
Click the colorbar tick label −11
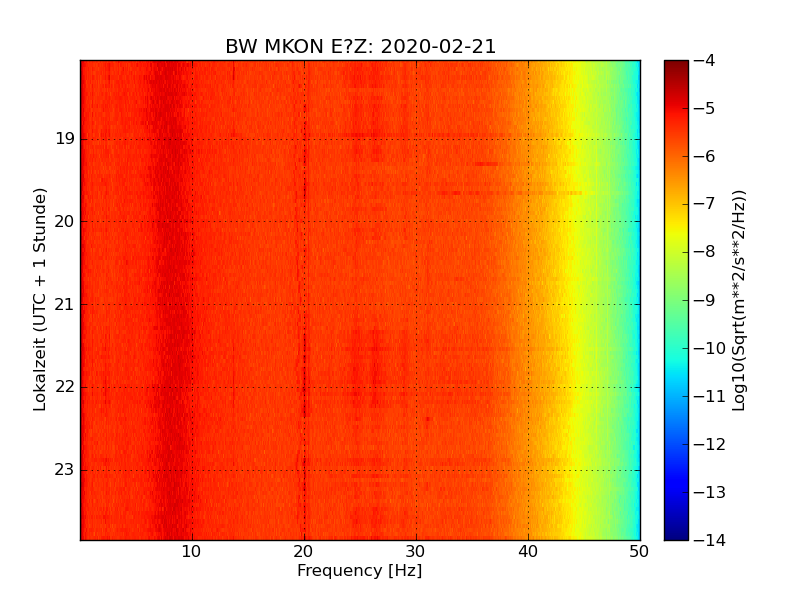[x=710, y=396]
